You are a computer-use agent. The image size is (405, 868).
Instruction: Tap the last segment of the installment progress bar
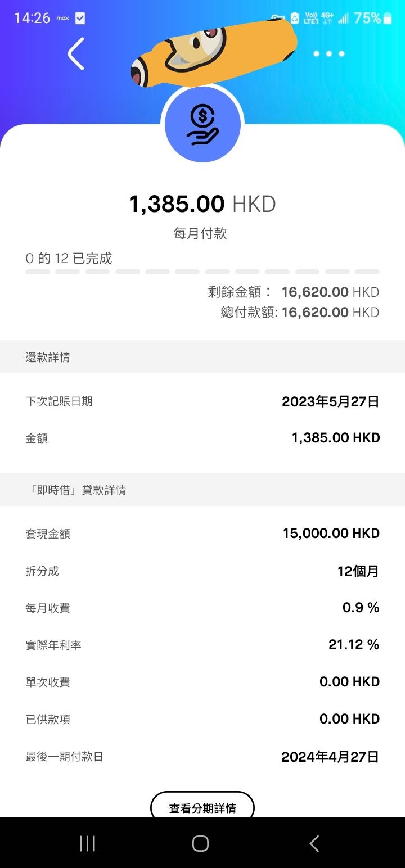tap(367, 272)
